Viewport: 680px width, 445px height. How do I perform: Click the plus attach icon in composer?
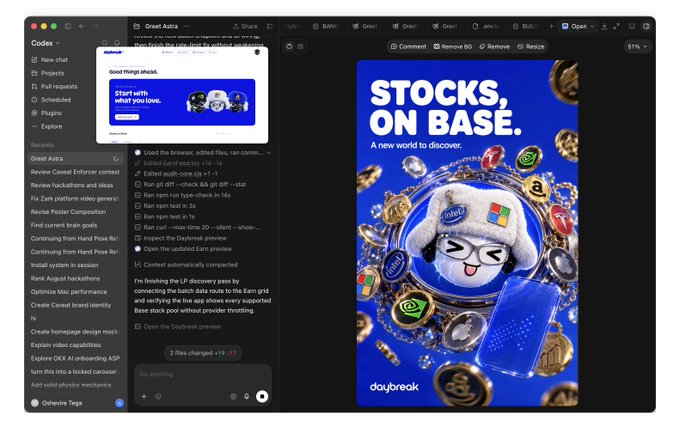click(x=144, y=396)
